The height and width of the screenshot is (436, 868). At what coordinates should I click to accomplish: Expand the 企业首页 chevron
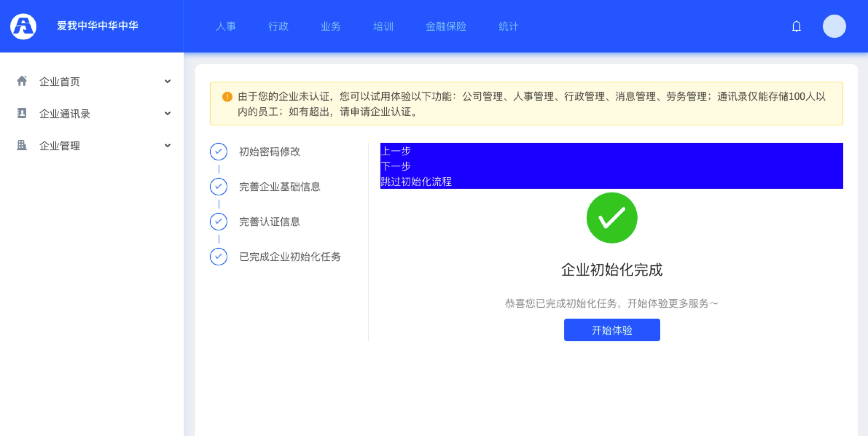[168, 81]
